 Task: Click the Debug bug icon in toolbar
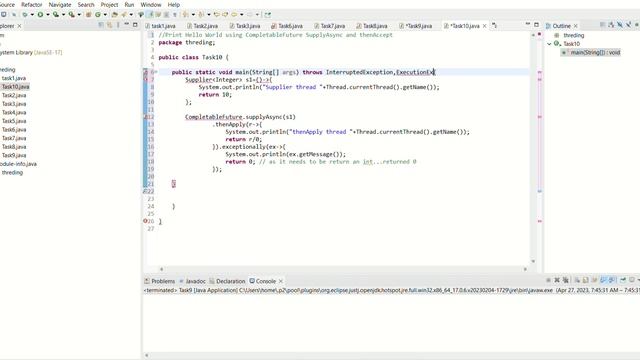coord(25,15)
